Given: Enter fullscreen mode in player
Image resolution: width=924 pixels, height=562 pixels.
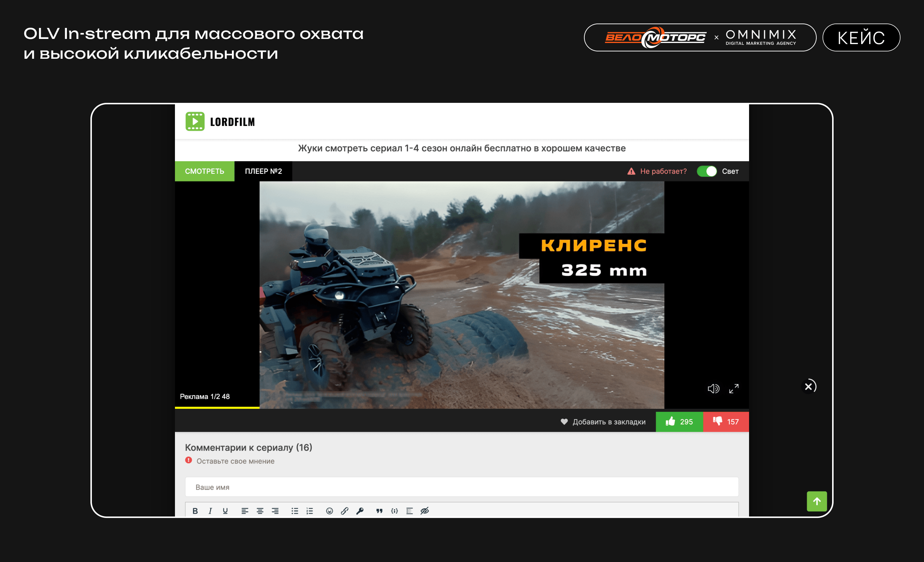Looking at the screenshot, I should 734,389.
